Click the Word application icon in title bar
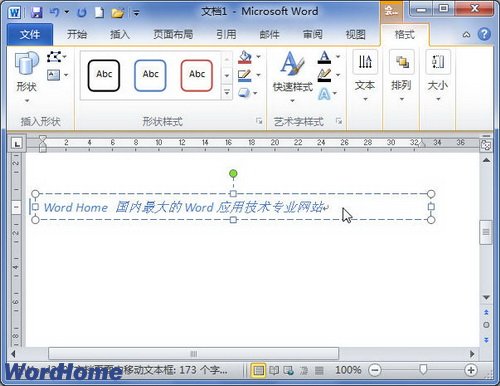This screenshot has height=386, width=500. pos(14,13)
